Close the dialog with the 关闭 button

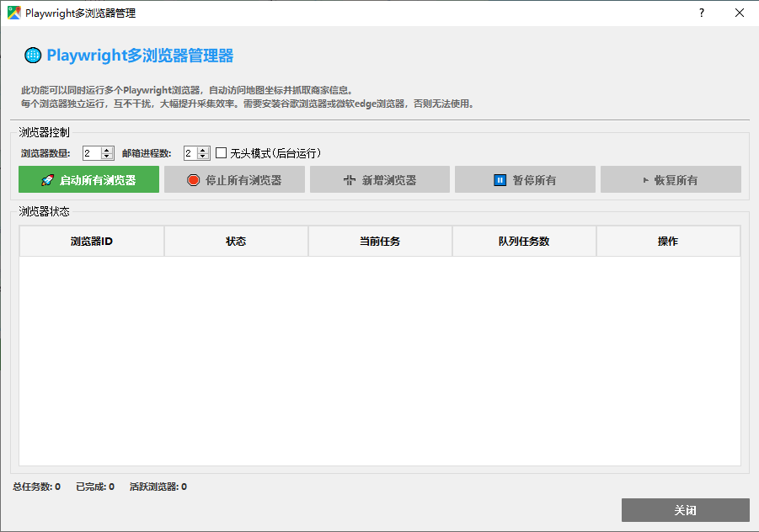(x=686, y=510)
